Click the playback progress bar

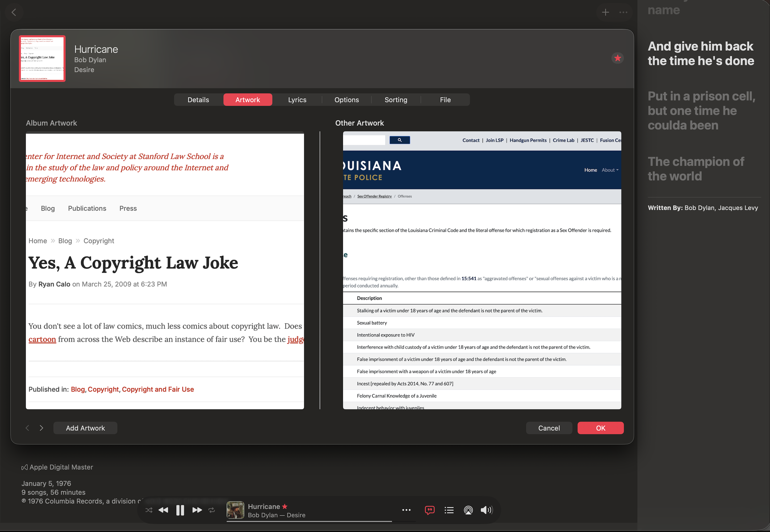tap(320, 521)
